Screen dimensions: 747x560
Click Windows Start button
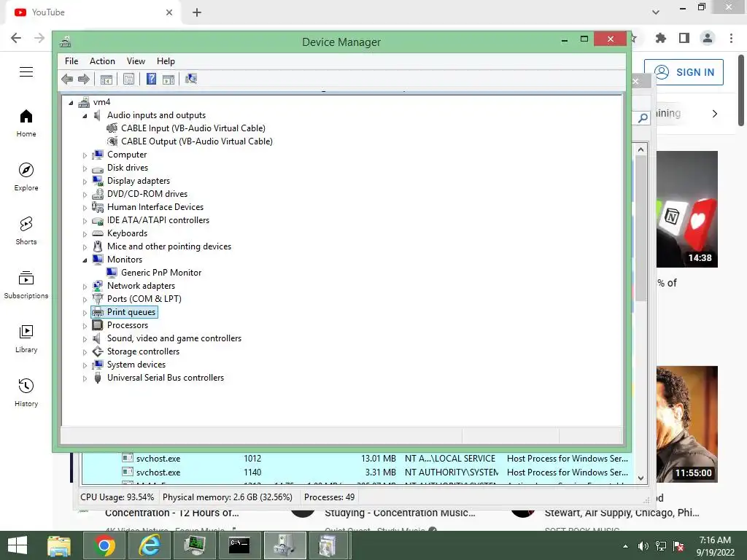click(x=18, y=545)
